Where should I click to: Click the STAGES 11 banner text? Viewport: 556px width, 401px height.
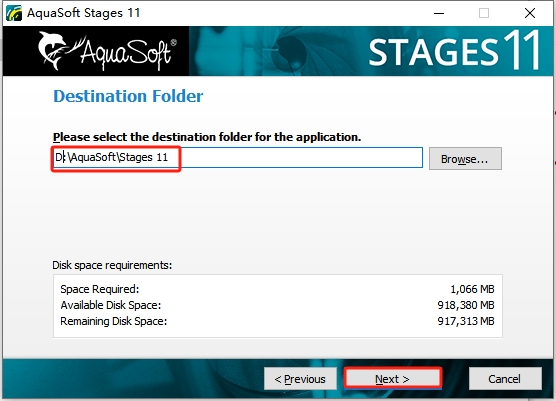click(454, 50)
